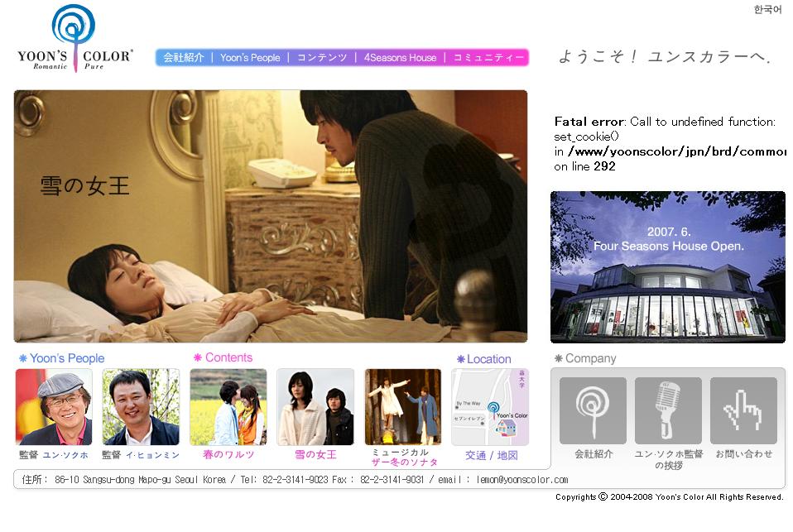The height and width of the screenshot is (532, 793).
Task: Switch language to 한국어
Action: [x=767, y=10]
